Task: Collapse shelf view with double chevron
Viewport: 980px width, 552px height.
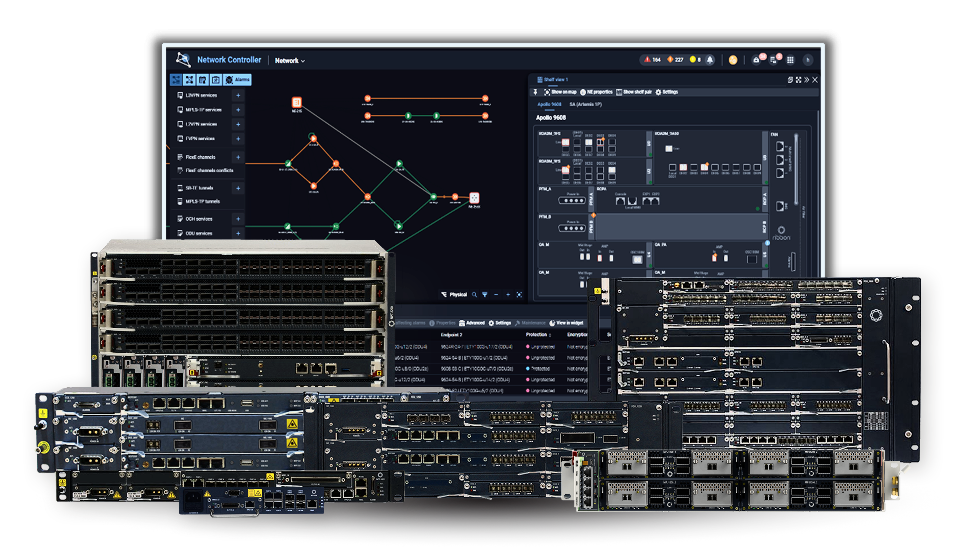Action: (806, 80)
